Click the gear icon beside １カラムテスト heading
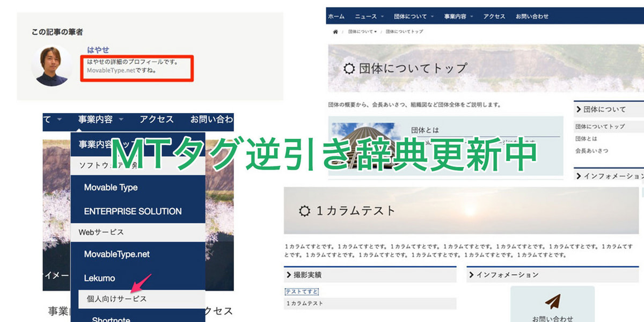Viewport: 644px width, 322px height. 305,211
